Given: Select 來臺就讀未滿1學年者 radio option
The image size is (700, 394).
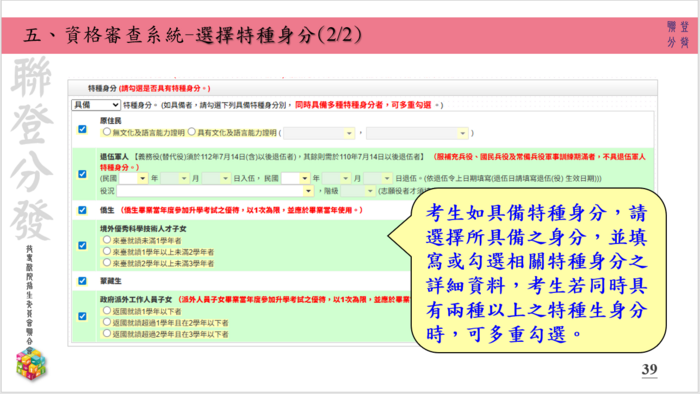Looking at the screenshot, I should tap(106, 240).
